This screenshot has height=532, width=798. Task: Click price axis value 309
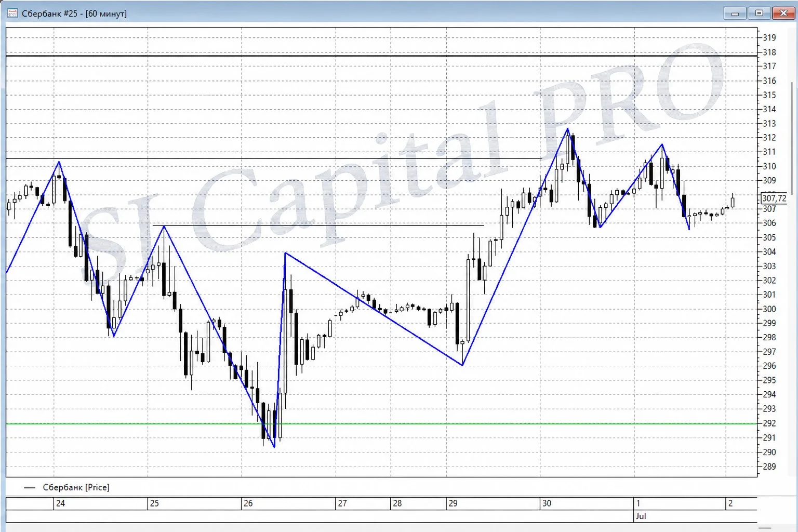point(769,180)
